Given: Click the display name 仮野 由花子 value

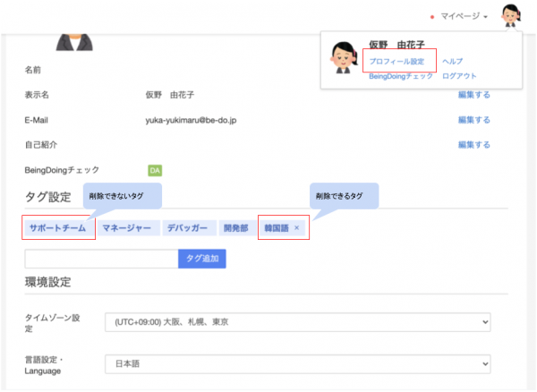Looking at the screenshot, I should click(170, 95).
